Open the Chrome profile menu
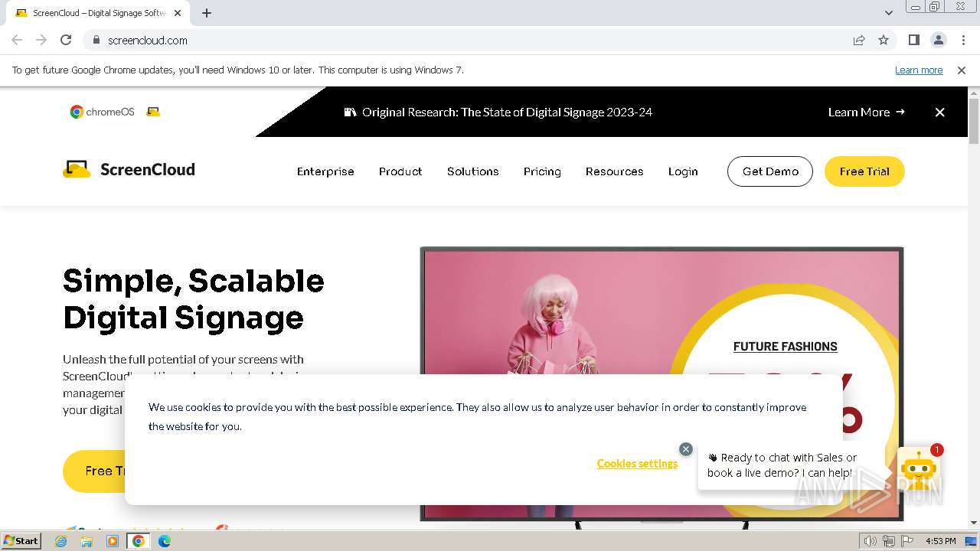The height and width of the screenshot is (551, 980). click(938, 40)
